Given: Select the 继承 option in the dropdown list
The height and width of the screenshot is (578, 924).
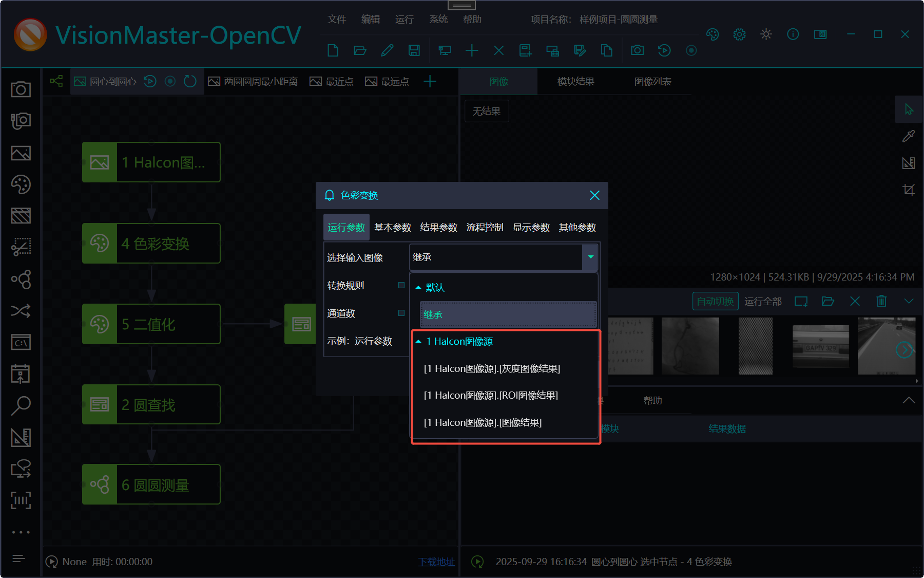Looking at the screenshot, I should click(x=508, y=314).
